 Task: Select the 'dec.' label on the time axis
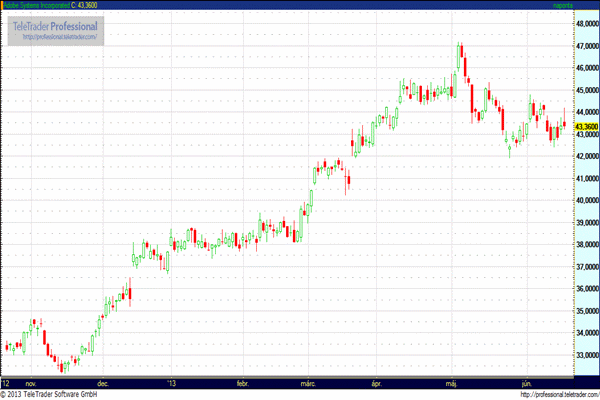click(x=102, y=382)
